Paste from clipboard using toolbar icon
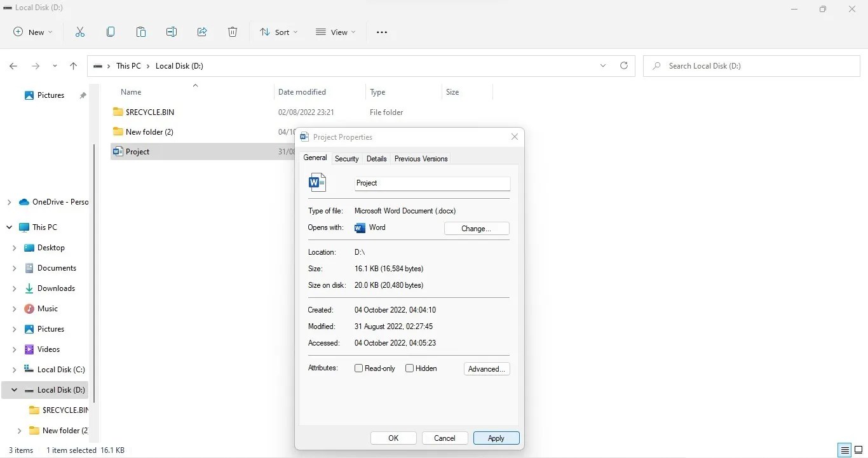Screen dimensions: 868x458 [141, 32]
